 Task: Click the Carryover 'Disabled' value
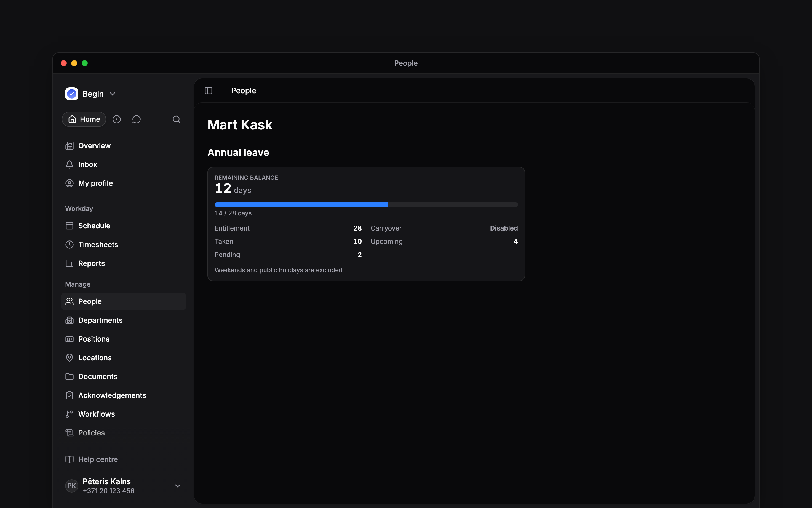click(504, 228)
